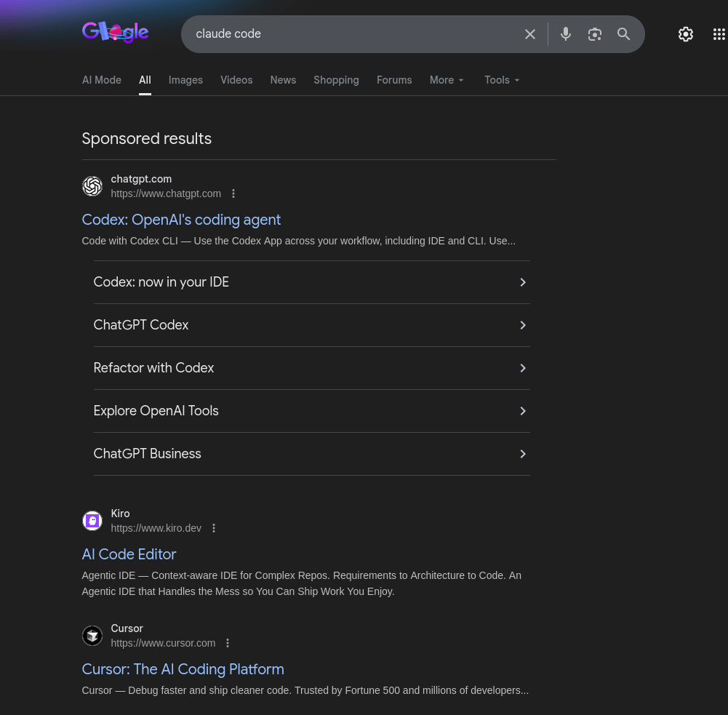Click the Google doodle logo
The height and width of the screenshot is (715, 728).
point(115,33)
